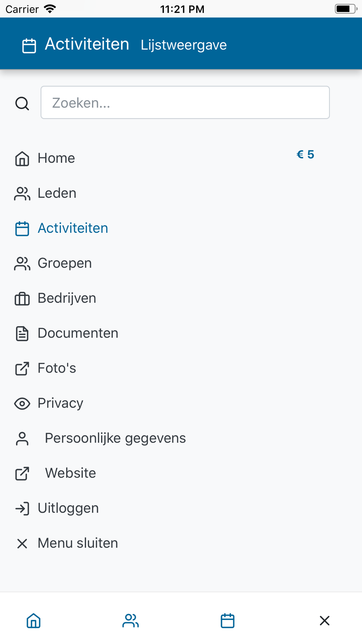This screenshot has width=362, height=644.
Task: Tap the home icon in bottom bar
Action: click(x=34, y=620)
